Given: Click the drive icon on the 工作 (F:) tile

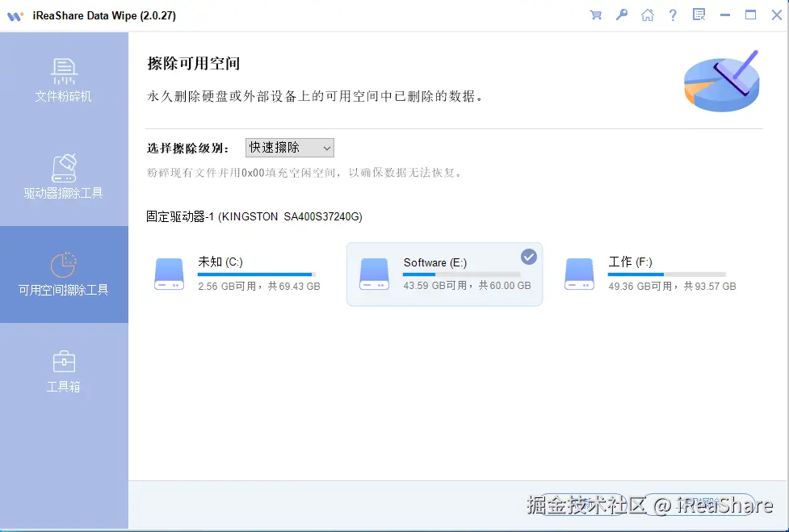Looking at the screenshot, I should pyautogui.click(x=579, y=274).
